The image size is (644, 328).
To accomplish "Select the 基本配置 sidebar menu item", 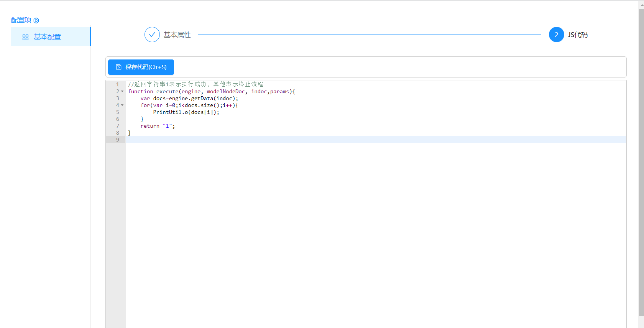I will pos(48,37).
